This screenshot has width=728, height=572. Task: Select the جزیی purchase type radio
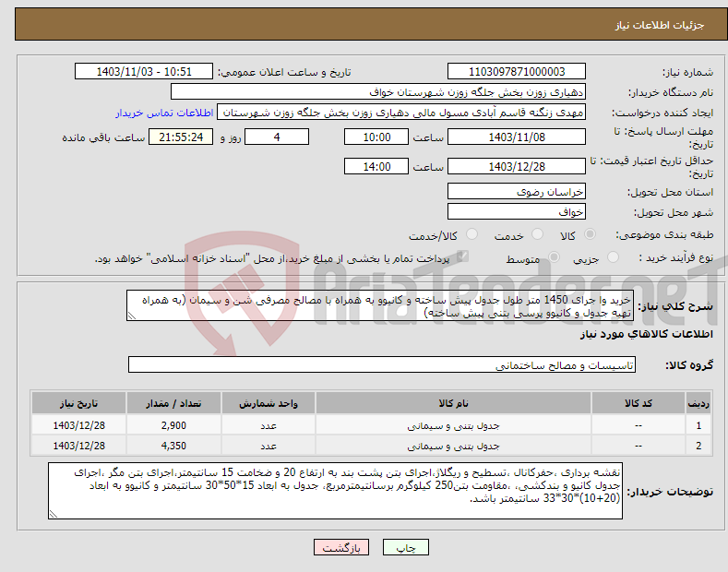[613, 257]
